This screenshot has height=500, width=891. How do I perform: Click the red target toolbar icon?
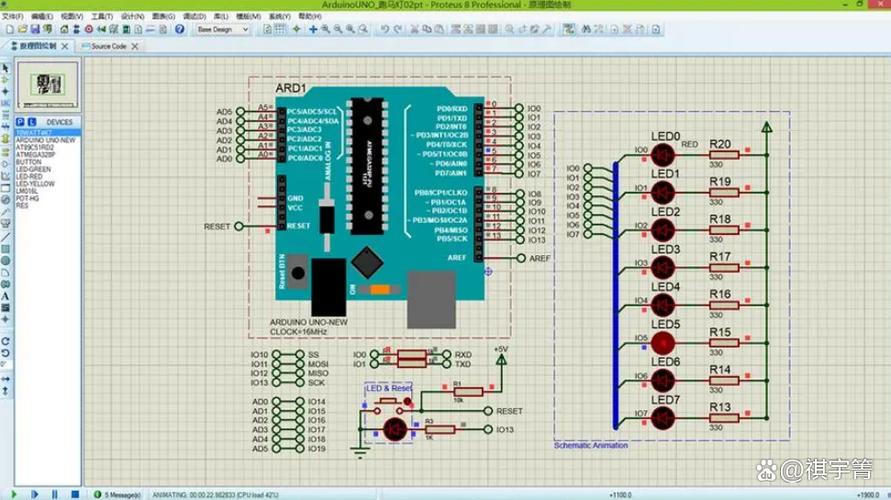89,29
